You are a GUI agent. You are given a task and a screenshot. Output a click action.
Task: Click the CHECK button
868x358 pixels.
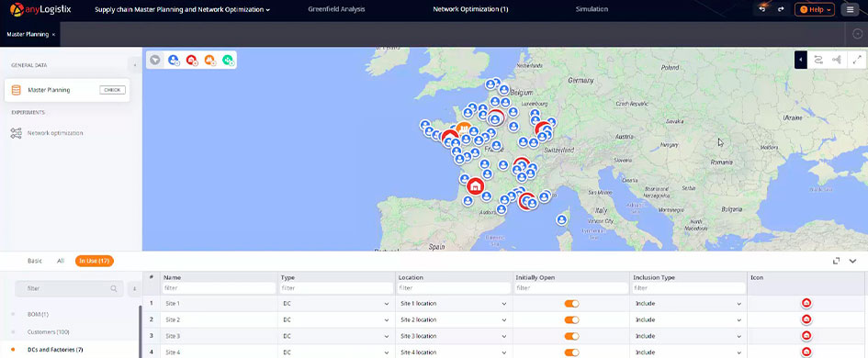pos(112,90)
